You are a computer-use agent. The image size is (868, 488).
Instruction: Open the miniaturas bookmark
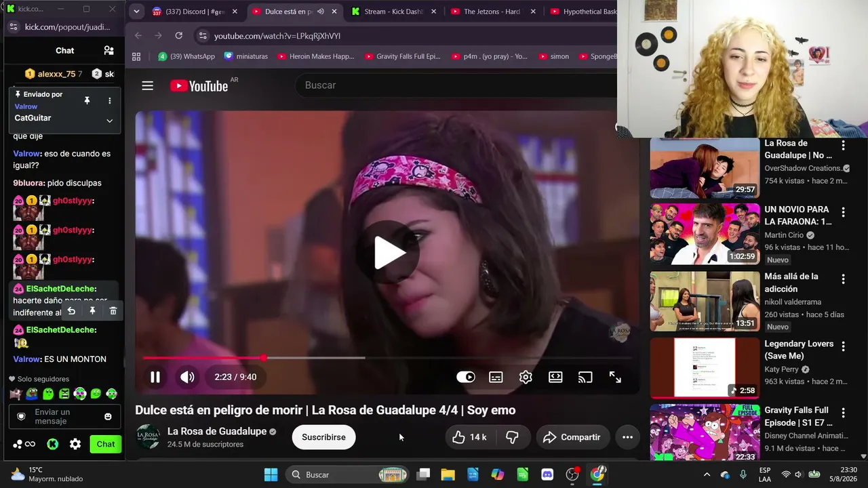(x=246, y=56)
